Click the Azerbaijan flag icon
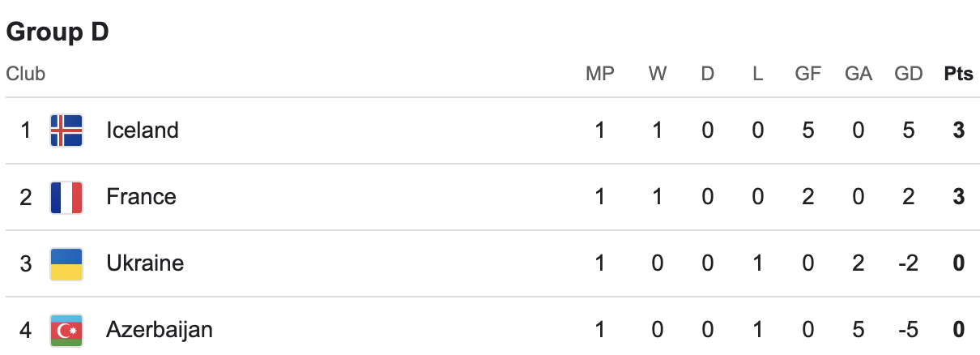The width and height of the screenshot is (980, 355). [x=66, y=330]
